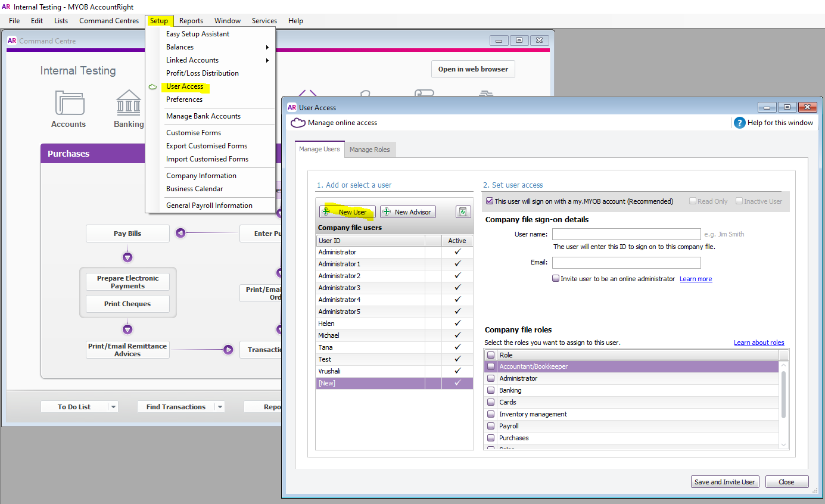
Task: Click Close button in User Access window
Action: (x=786, y=482)
